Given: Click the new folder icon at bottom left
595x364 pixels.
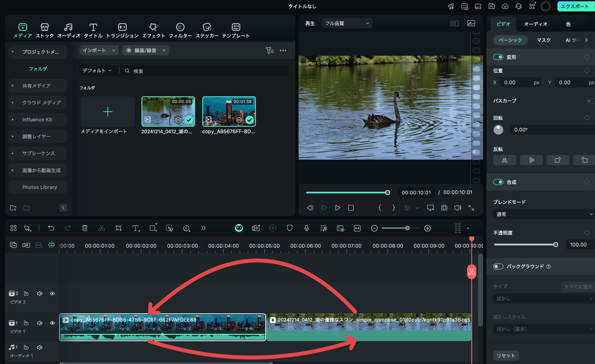Looking at the screenshot, I should click(13, 208).
